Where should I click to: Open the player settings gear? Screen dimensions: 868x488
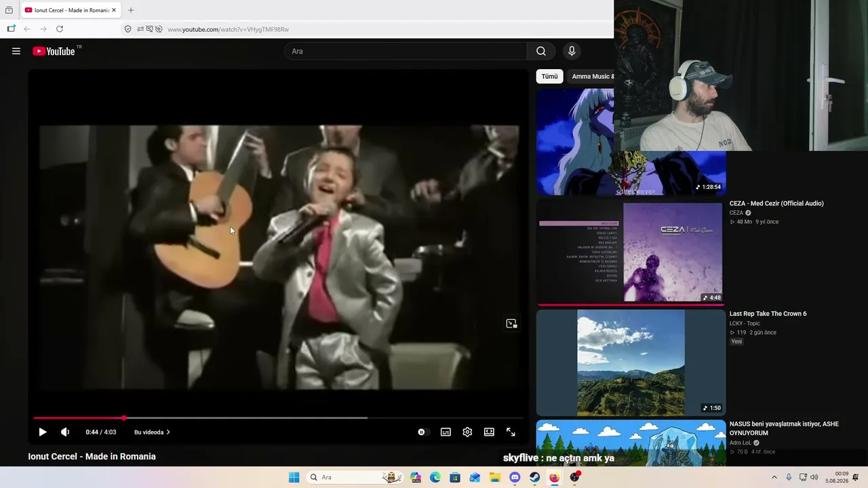click(x=467, y=432)
